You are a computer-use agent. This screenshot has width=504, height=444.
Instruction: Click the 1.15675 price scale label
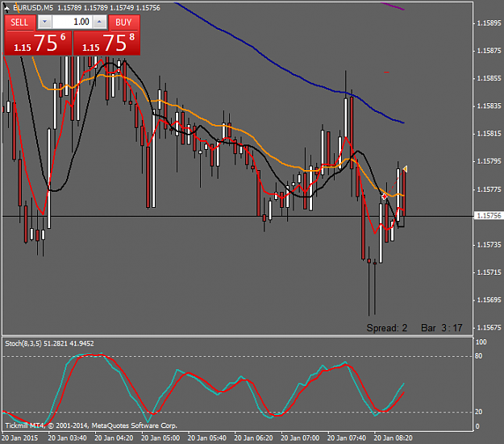point(489,328)
